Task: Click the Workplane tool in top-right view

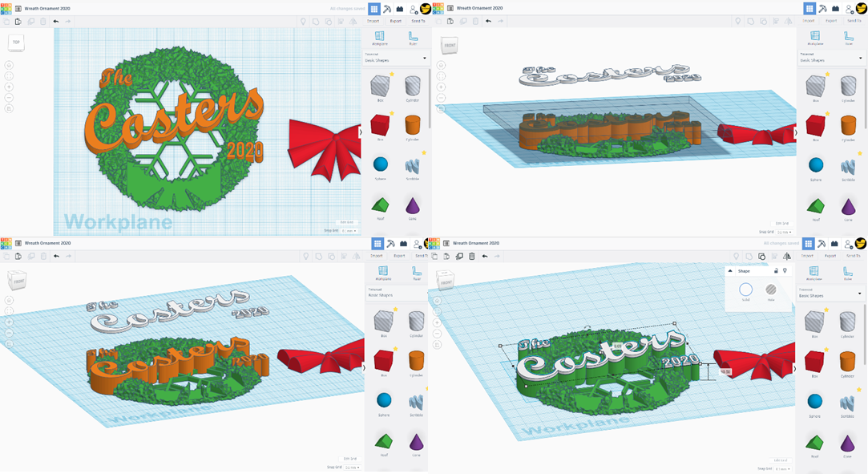Action: pos(815,38)
